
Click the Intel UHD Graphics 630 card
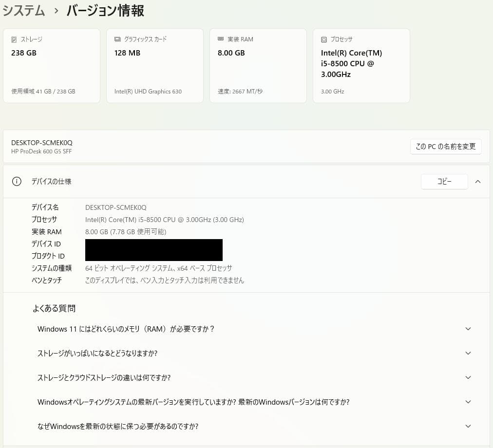pyautogui.click(x=155, y=65)
